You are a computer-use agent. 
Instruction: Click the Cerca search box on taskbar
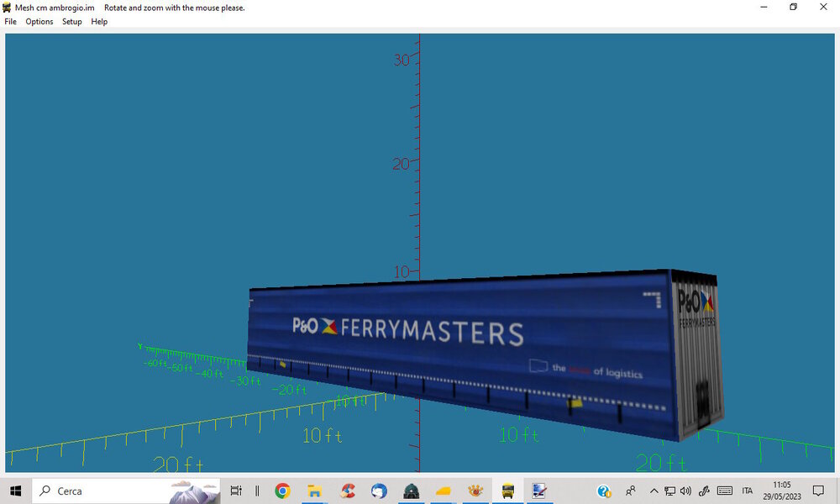click(127, 491)
